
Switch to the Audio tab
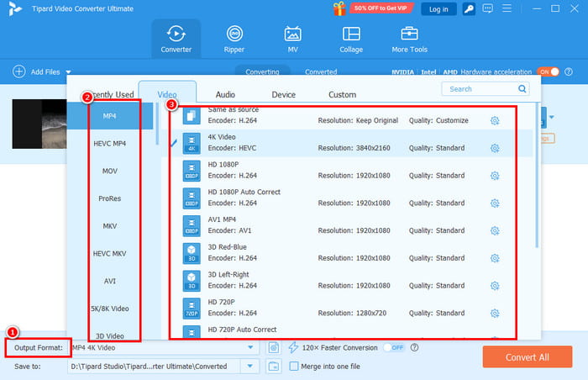click(225, 95)
